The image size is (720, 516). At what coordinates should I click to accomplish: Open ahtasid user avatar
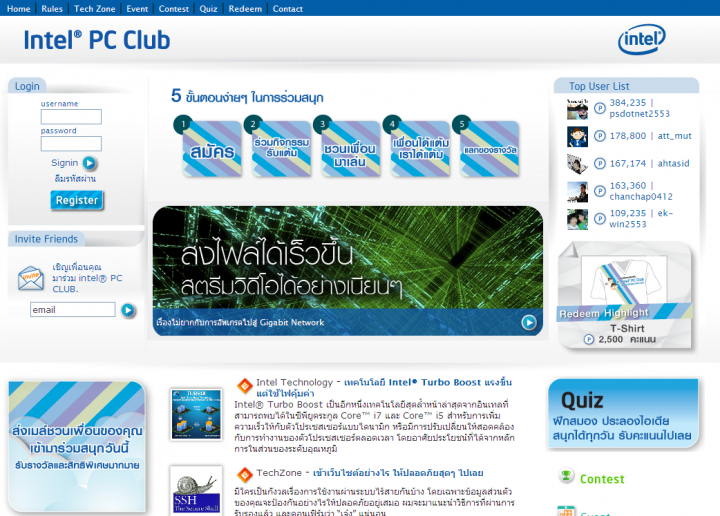click(x=577, y=164)
